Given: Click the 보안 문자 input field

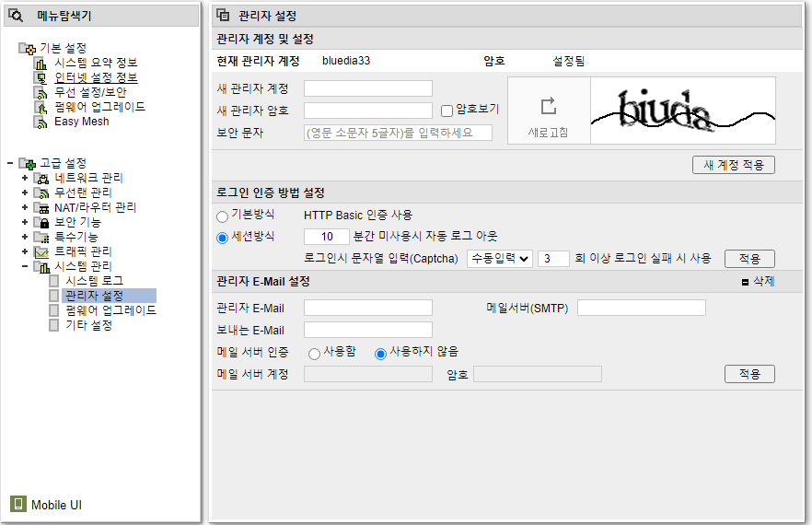Looking at the screenshot, I should coord(399,133).
